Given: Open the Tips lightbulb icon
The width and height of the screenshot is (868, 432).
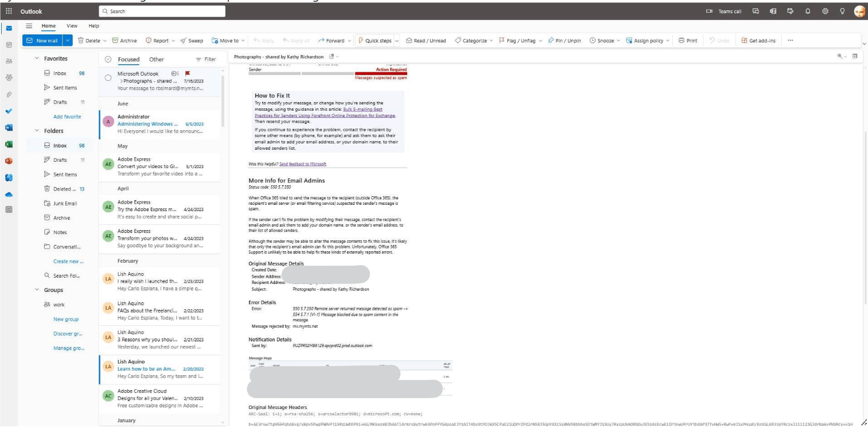Looking at the screenshot, I should (842, 11).
